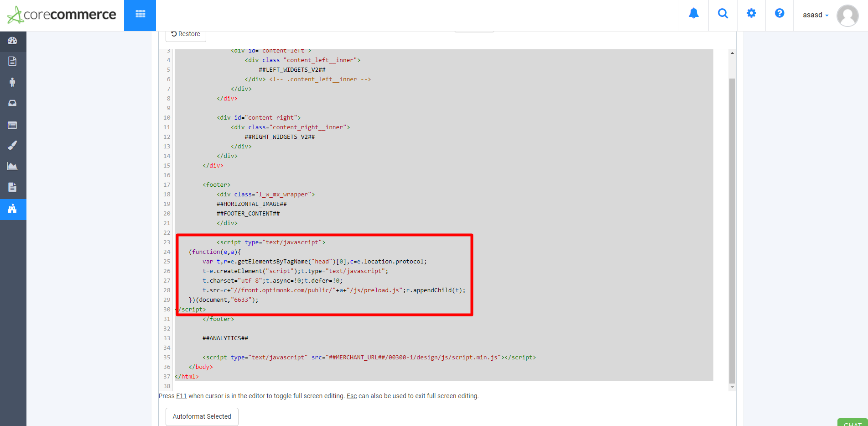Open the design paintbrush sidebar icon
Screen dimensions: 868x426
pos(12,145)
